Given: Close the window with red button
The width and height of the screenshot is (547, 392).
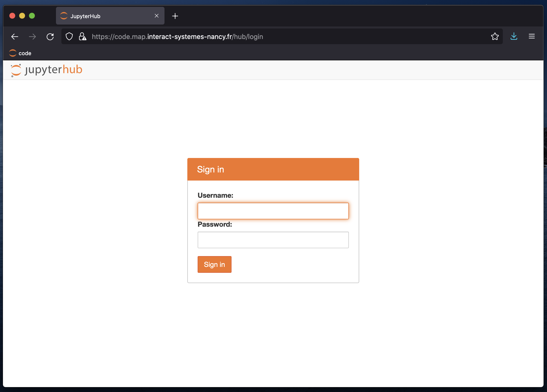Looking at the screenshot, I should pyautogui.click(x=12, y=16).
